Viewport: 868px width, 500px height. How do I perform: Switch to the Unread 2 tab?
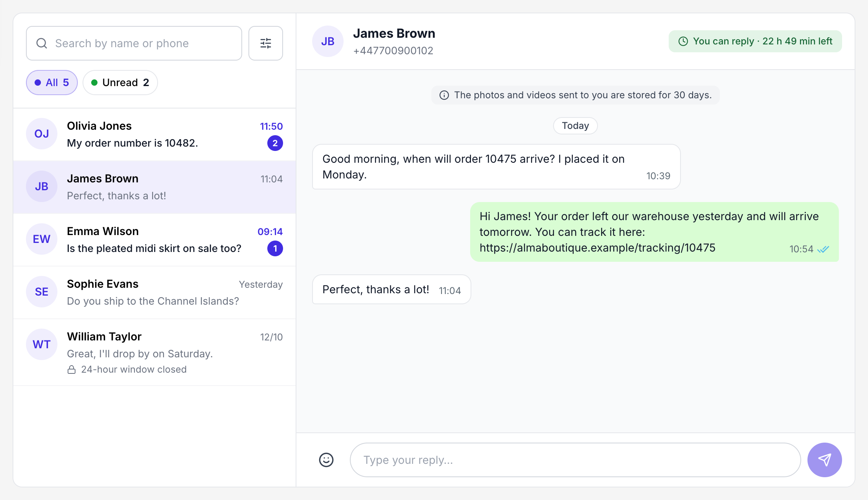120,83
